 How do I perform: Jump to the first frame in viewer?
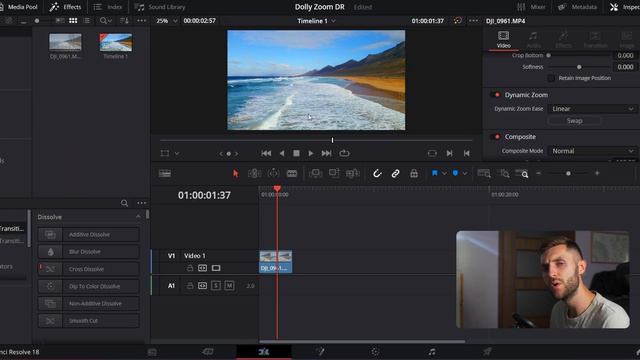pyautogui.click(x=266, y=153)
